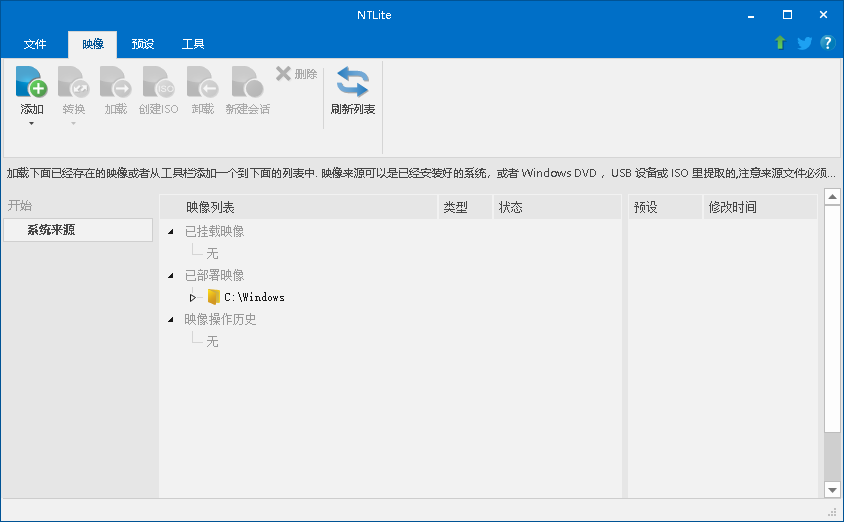Collapse the 映像操作历史 tree group
This screenshot has width=844, height=522.
click(x=171, y=320)
